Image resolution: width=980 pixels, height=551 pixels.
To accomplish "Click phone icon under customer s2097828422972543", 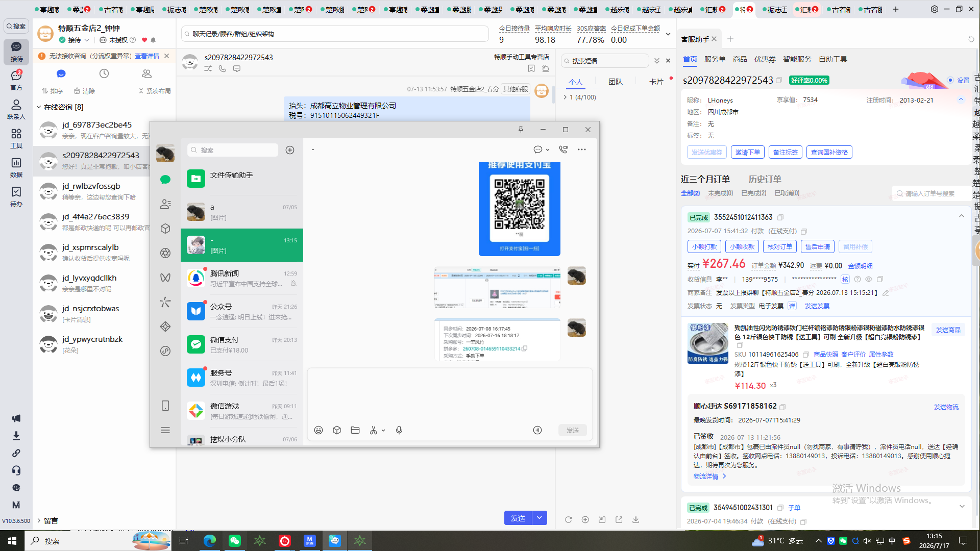I will point(223,68).
